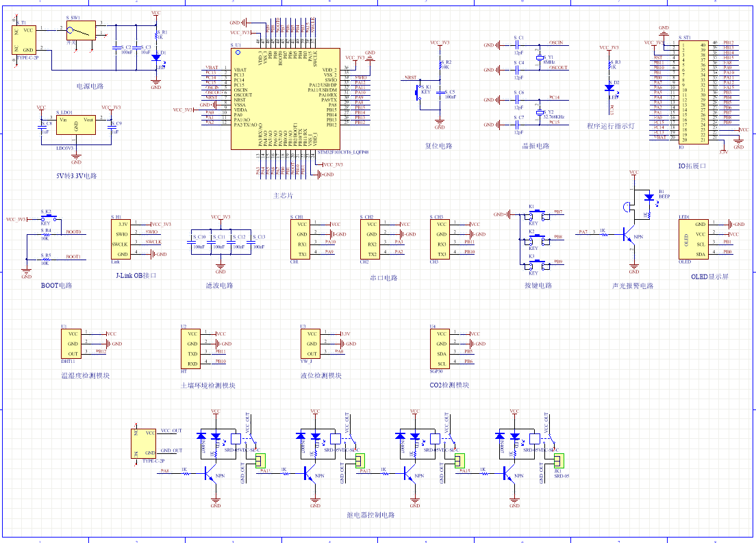The width and height of the screenshot is (756, 543).
Task: Select the U1 DHT11 sensor module
Action: [x=71, y=343]
